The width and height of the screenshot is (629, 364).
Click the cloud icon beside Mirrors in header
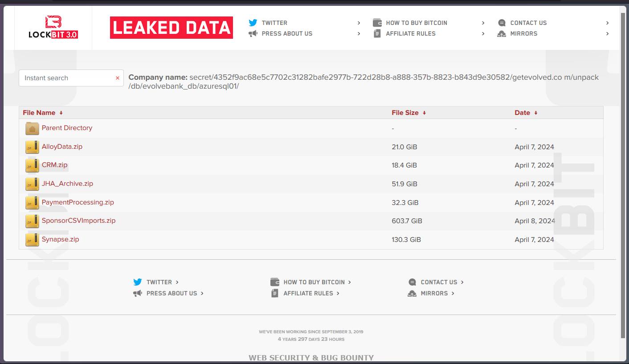(x=502, y=34)
